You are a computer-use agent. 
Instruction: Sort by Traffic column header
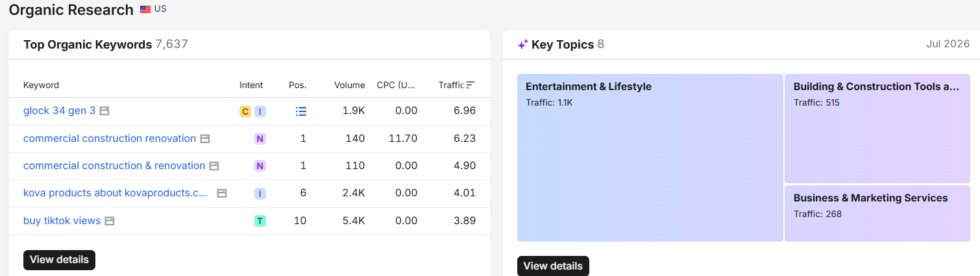point(452,85)
